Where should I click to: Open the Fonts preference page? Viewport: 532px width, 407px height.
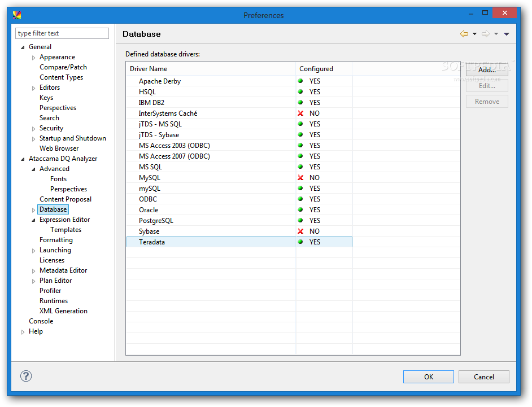58,179
